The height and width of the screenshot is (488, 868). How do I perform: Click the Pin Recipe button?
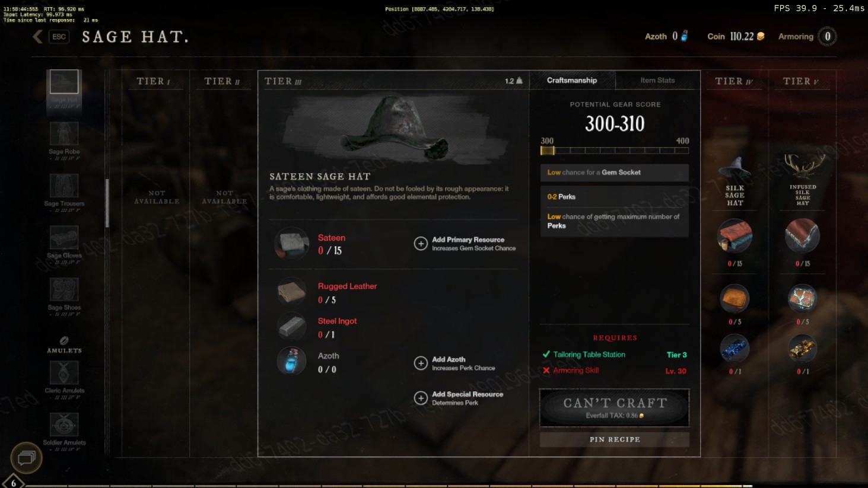[615, 439]
